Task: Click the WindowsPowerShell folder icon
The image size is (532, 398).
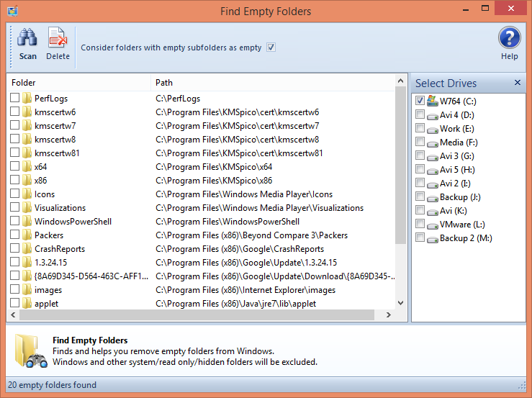Action: click(27, 221)
